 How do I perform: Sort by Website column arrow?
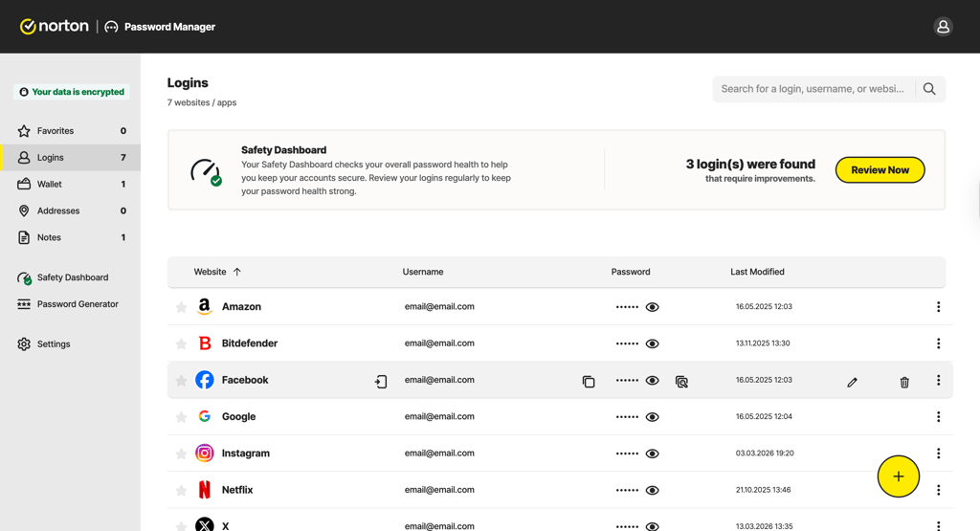tap(237, 272)
